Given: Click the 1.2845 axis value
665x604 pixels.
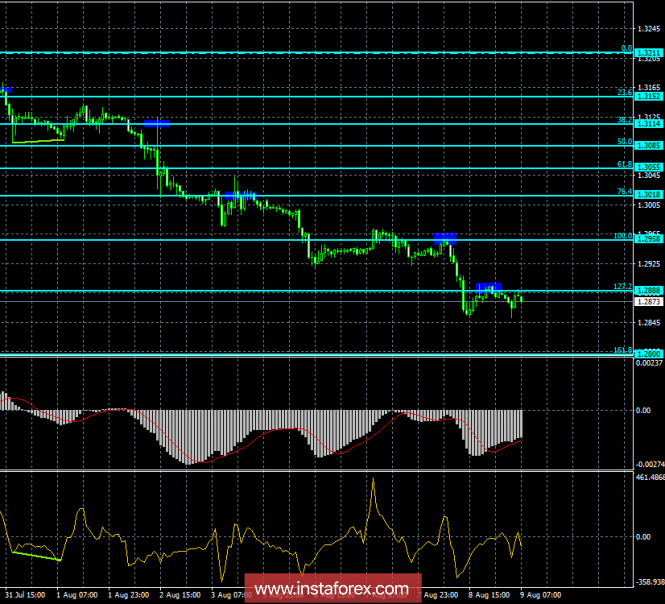Looking at the screenshot, I should click(x=649, y=323).
